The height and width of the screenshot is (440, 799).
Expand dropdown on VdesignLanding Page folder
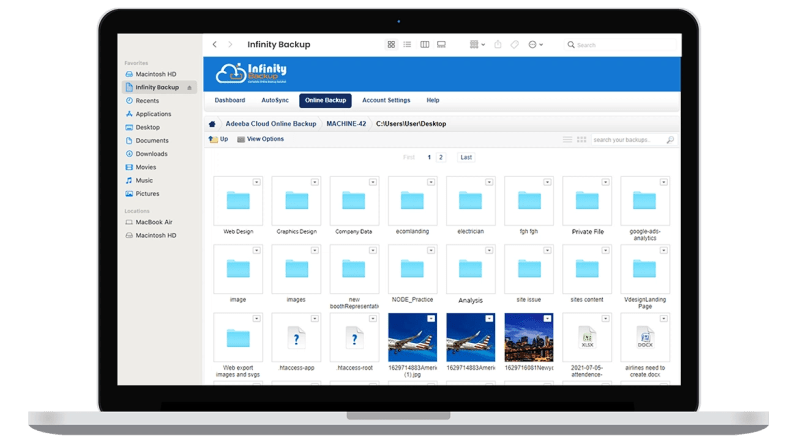tap(663, 250)
